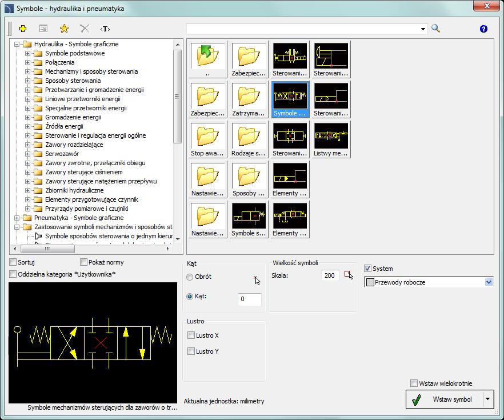Collapse 'Hydraulika - Symbole graficzne' node
Viewport: 504px width, 420px height.
tap(17, 45)
